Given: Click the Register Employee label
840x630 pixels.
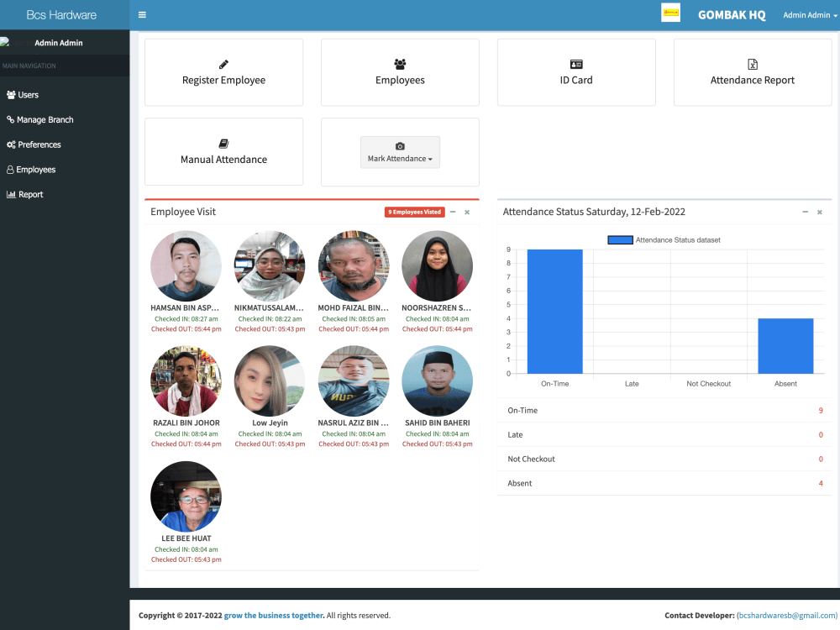Looking at the screenshot, I should [x=223, y=81].
